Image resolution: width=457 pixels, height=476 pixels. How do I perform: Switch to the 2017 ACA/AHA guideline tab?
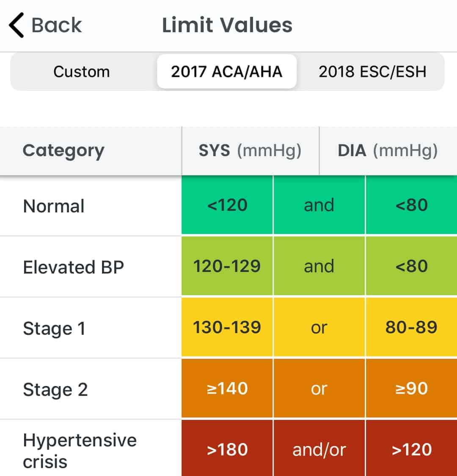click(226, 71)
